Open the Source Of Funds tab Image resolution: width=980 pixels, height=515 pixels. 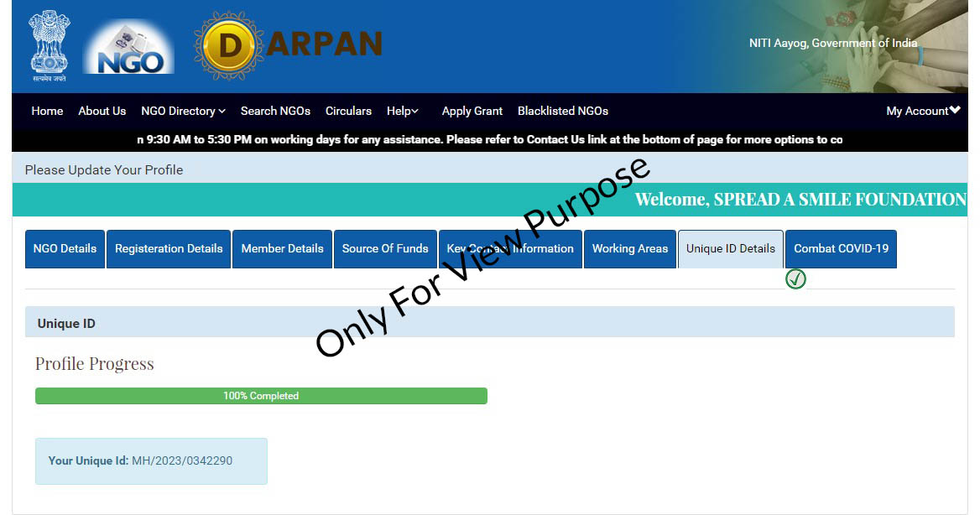coord(385,249)
